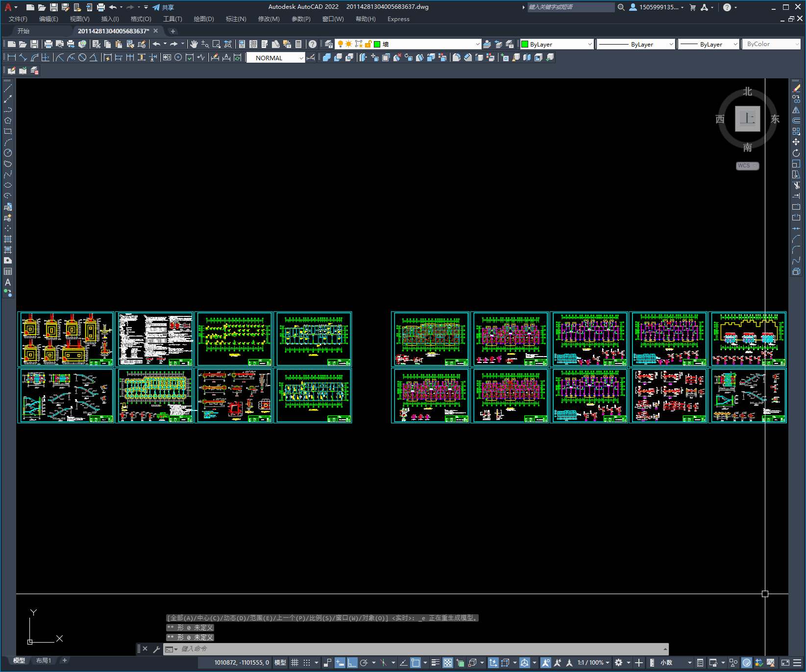This screenshot has height=672, width=806.
Task: Select the Move tool in right toolbar
Action: (x=796, y=142)
